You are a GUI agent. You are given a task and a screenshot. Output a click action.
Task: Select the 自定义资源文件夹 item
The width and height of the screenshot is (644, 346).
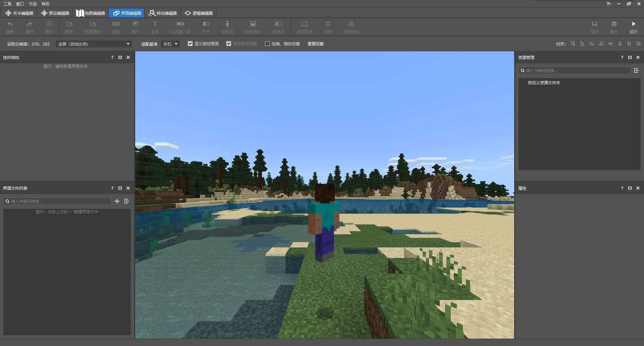pos(544,83)
